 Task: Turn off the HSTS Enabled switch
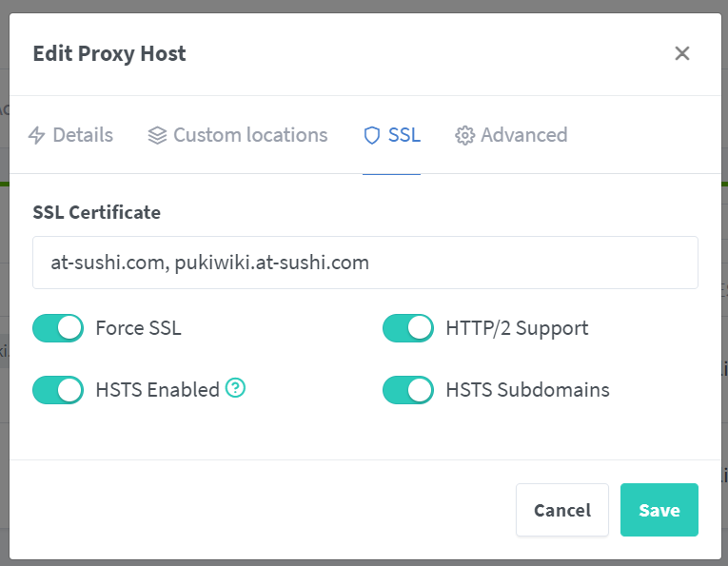[58, 390]
